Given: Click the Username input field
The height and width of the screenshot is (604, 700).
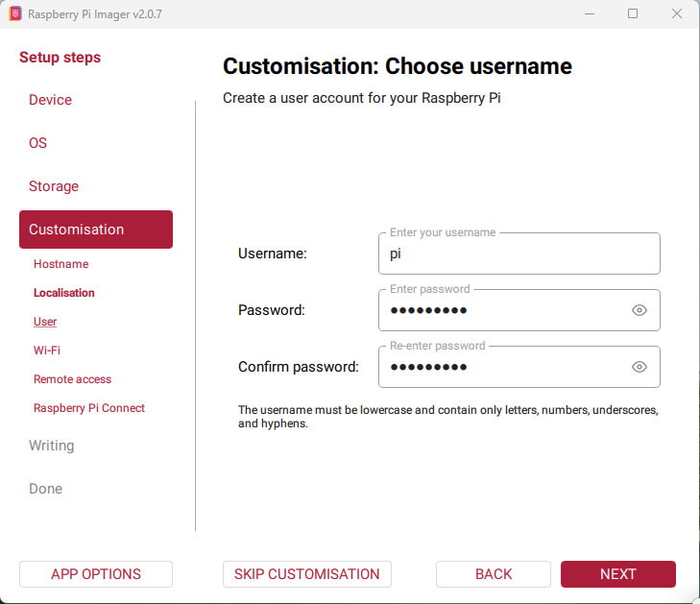Looking at the screenshot, I should coord(519,254).
